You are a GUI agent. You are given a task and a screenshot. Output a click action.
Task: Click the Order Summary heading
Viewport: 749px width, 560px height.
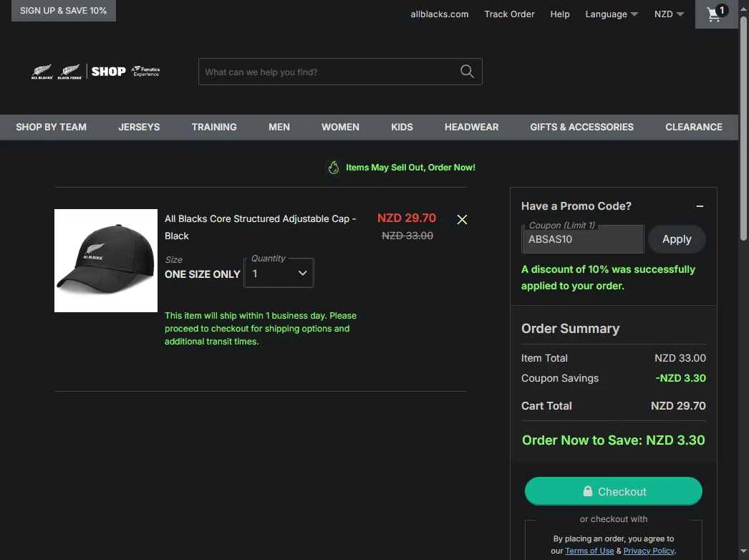pyautogui.click(x=571, y=328)
